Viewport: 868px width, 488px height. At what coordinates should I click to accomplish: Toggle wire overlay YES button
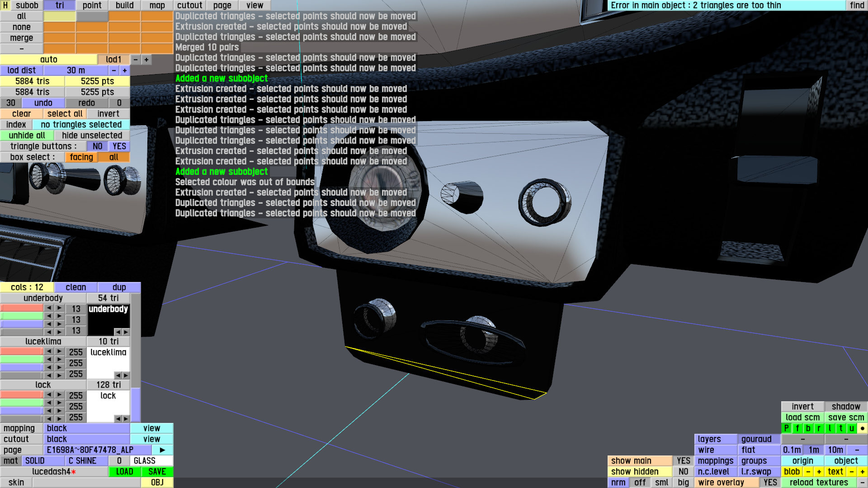click(770, 483)
